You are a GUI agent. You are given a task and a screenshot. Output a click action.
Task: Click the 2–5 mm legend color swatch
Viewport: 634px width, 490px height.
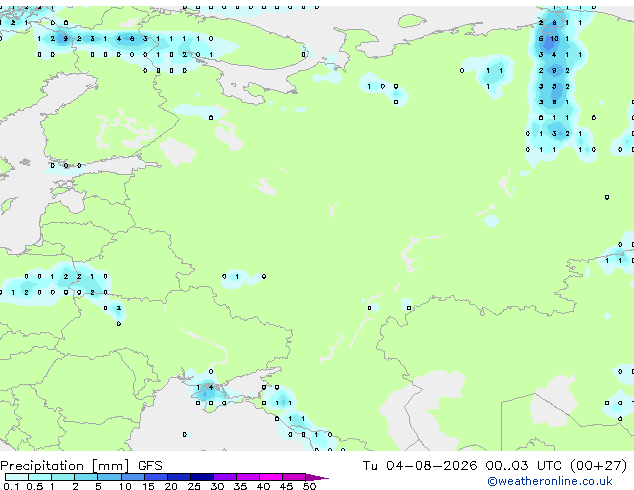(x=86, y=477)
